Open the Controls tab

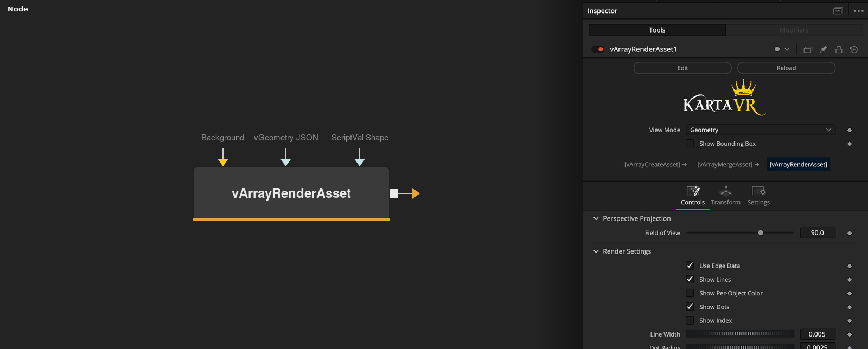pos(693,196)
